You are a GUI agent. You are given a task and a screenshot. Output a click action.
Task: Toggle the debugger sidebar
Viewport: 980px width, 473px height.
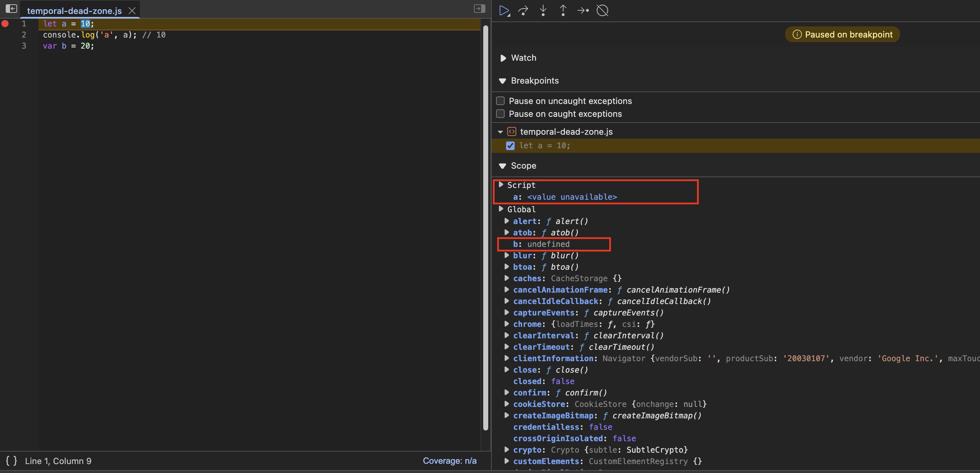[x=479, y=8]
